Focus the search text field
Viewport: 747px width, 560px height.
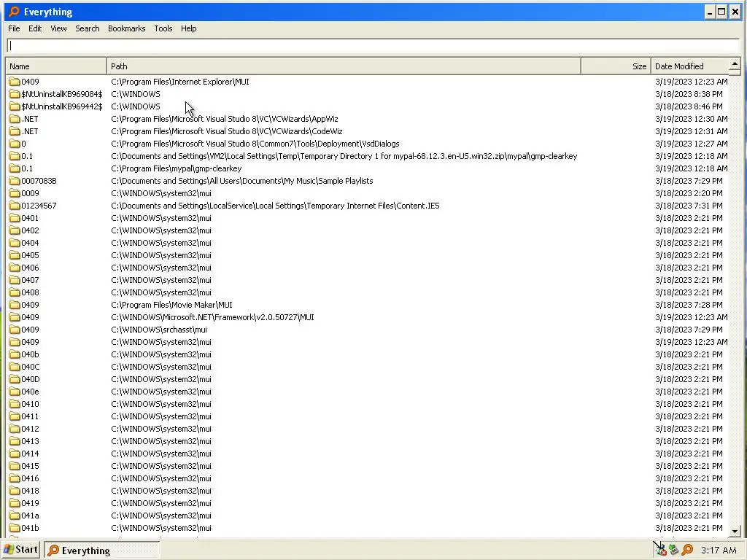click(x=373, y=46)
